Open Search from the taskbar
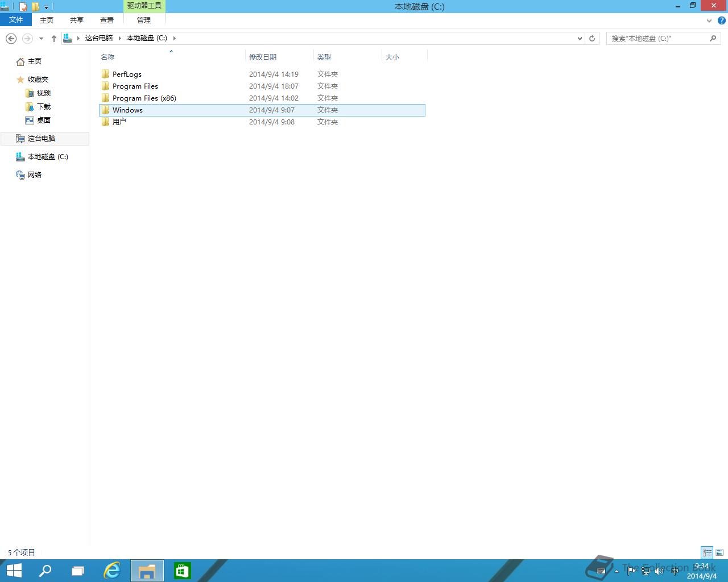Viewport: 728px width, 582px height. pyautogui.click(x=45, y=571)
